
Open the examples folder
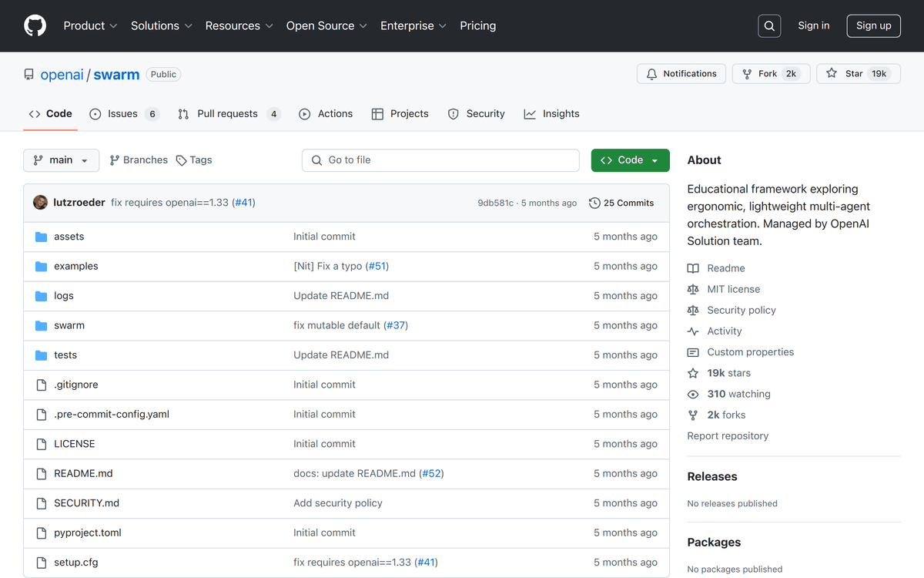(x=76, y=266)
